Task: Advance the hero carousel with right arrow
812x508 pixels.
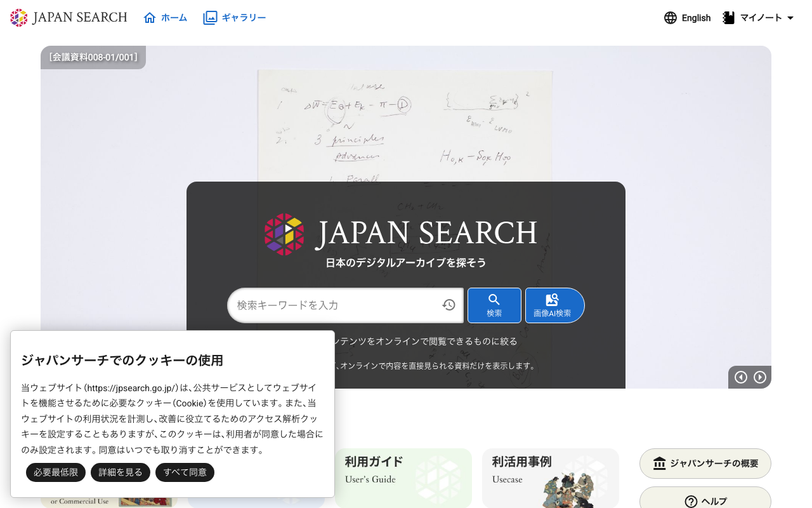Action: (x=760, y=377)
